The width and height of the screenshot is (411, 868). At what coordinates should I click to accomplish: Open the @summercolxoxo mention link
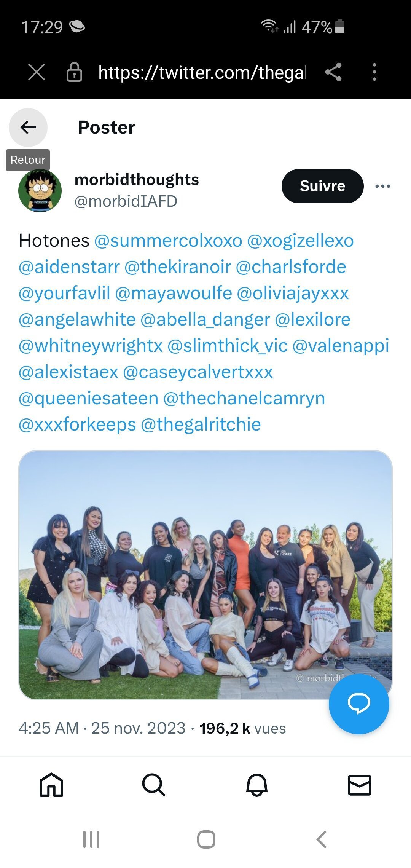(168, 241)
